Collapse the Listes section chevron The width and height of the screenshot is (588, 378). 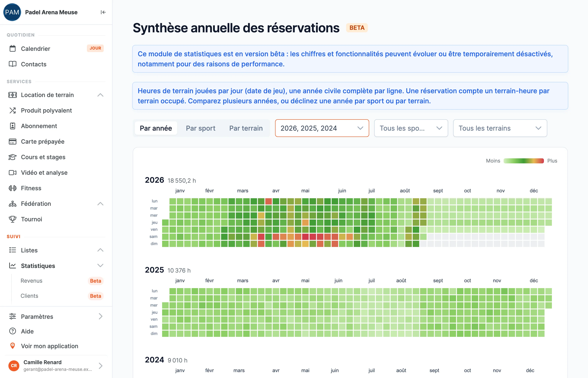coord(100,250)
